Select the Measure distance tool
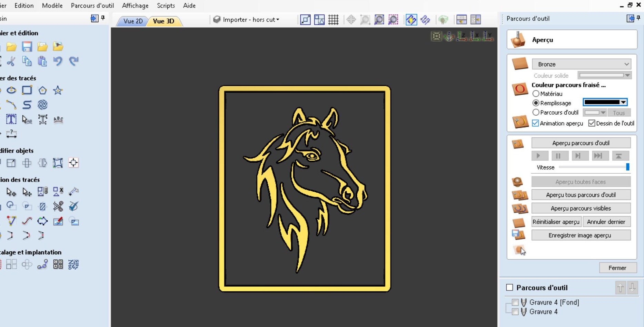Screen dimensions: 644x327 (x=12, y=134)
